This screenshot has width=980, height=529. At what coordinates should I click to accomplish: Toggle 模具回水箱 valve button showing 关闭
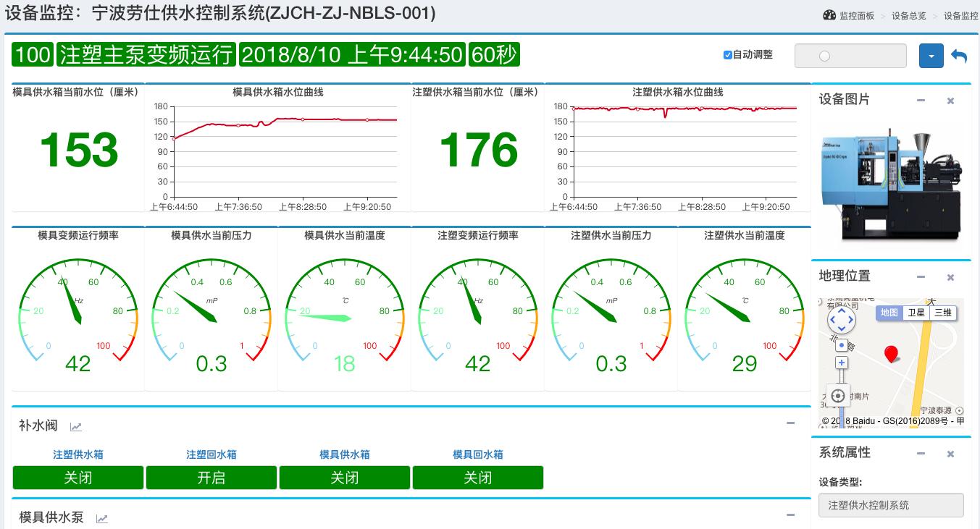tap(478, 478)
